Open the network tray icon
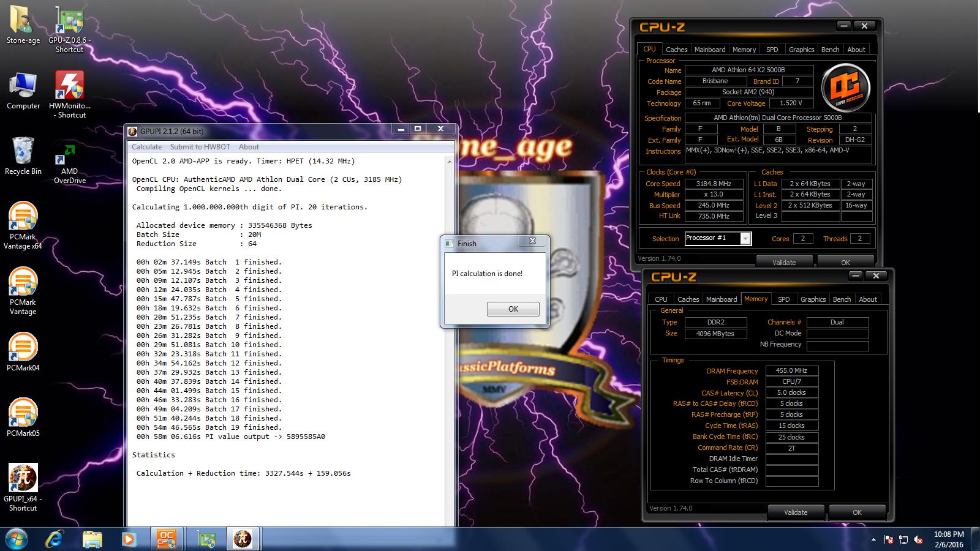980x551 pixels. (903, 539)
